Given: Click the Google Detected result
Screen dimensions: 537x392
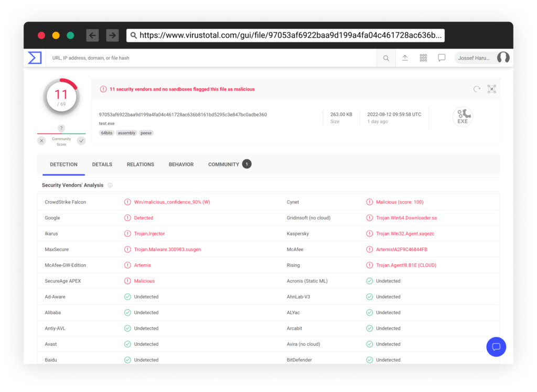Looking at the screenshot, I should pos(144,217).
